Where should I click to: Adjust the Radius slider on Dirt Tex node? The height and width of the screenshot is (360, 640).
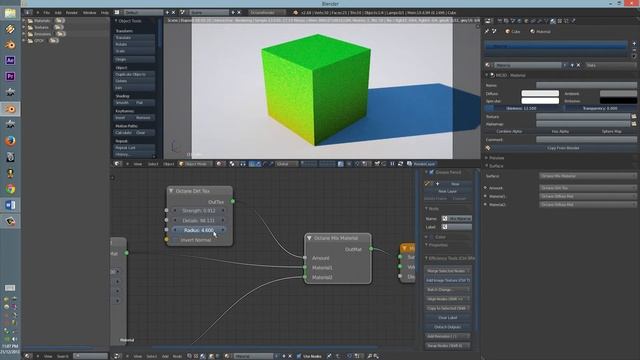[198, 230]
